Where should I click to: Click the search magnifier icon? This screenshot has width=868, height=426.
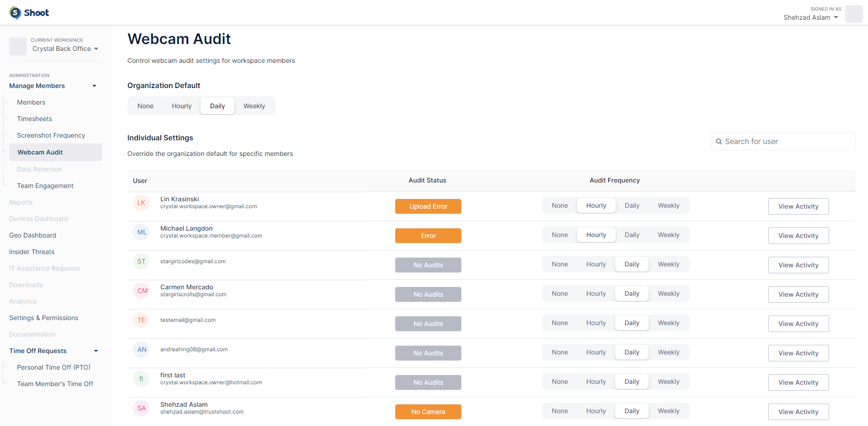(x=719, y=142)
